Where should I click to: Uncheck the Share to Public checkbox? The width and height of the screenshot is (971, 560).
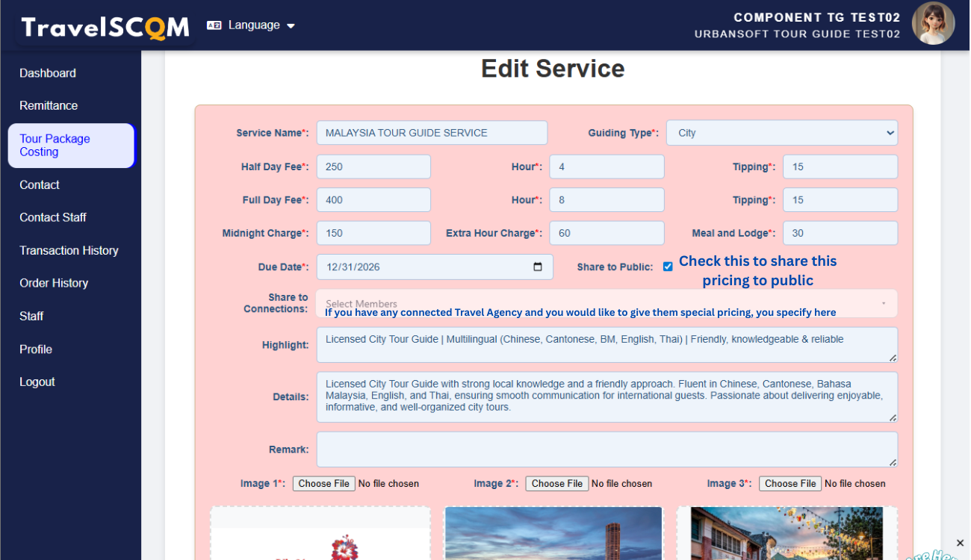click(x=668, y=267)
